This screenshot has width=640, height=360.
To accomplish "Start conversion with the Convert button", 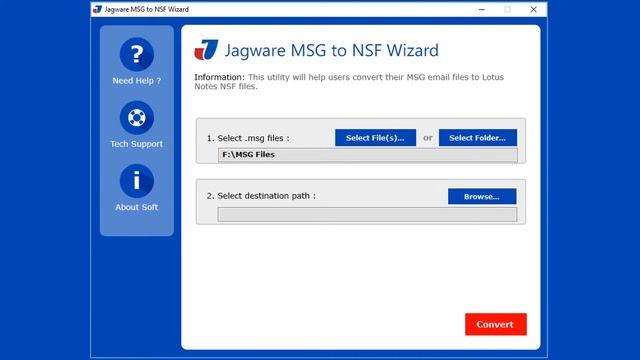I will [496, 324].
